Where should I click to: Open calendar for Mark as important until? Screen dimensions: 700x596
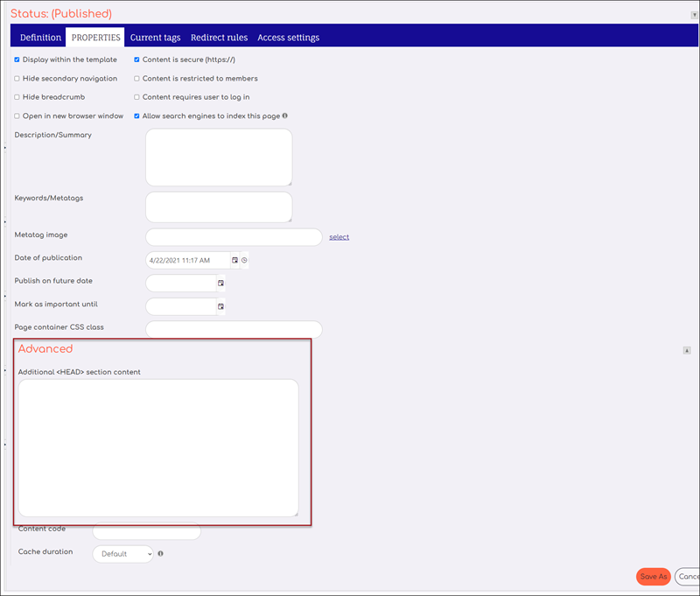(x=220, y=306)
